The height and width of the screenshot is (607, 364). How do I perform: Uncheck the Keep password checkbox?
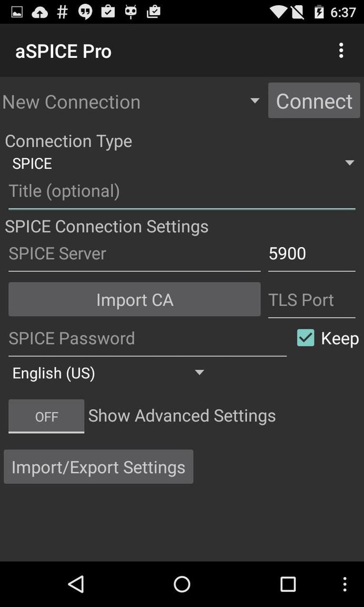(x=305, y=338)
